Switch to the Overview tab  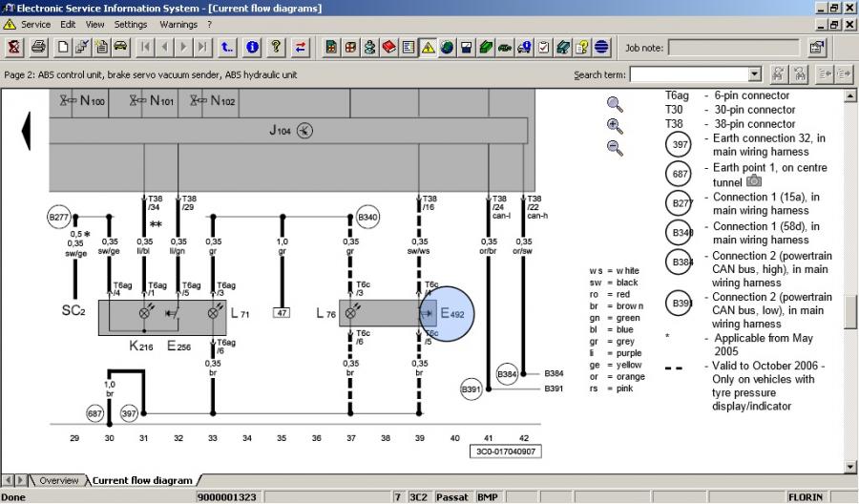point(58,480)
